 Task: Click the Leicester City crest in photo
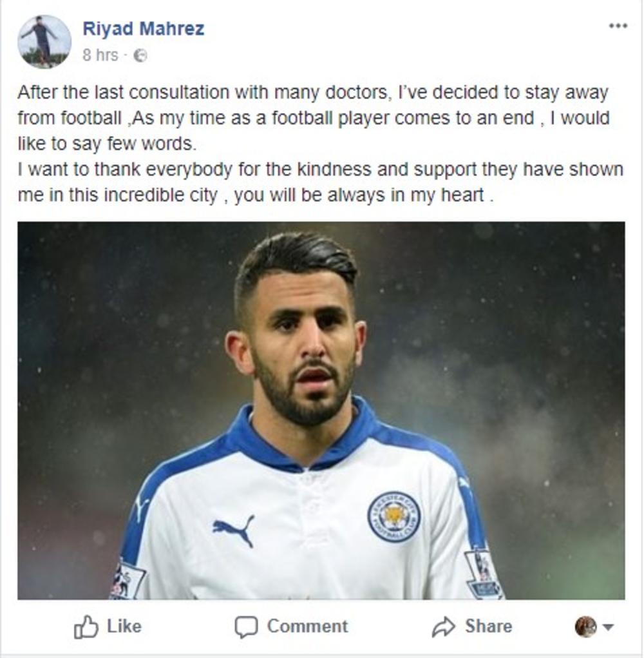point(393,516)
